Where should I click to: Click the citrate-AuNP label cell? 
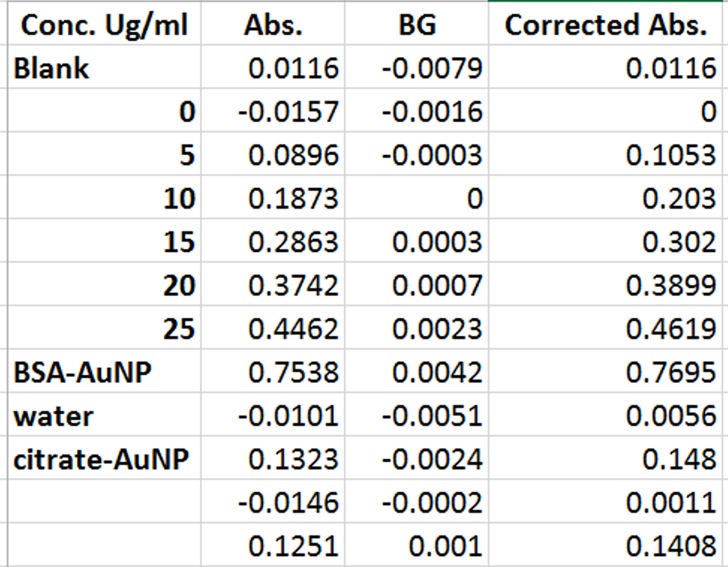(104, 459)
